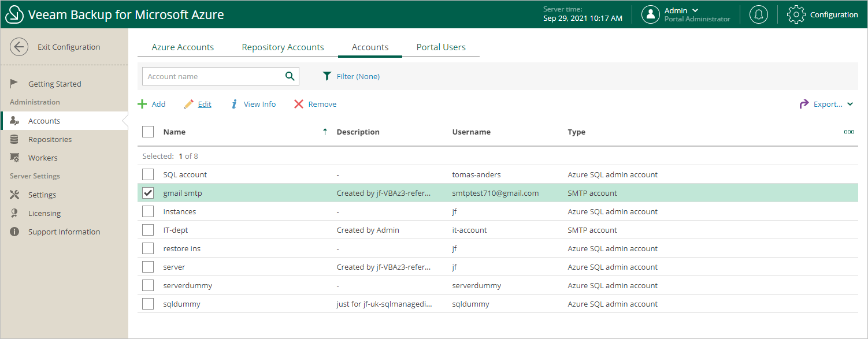Click the green plus Add icon

click(x=142, y=104)
